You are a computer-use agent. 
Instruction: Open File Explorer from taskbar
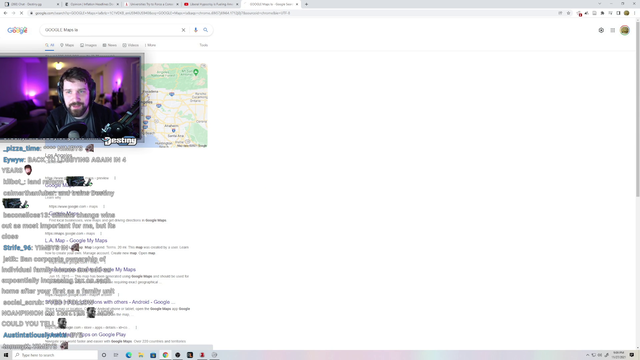[141, 355]
